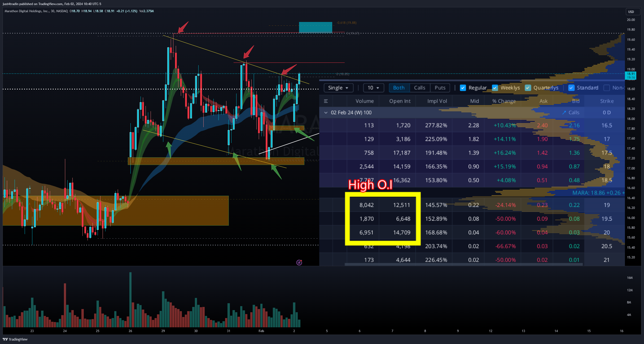Image resolution: width=644 pixels, height=344 pixels.
Task: Click the 19.16 price label on axis
Action: coord(631,78)
